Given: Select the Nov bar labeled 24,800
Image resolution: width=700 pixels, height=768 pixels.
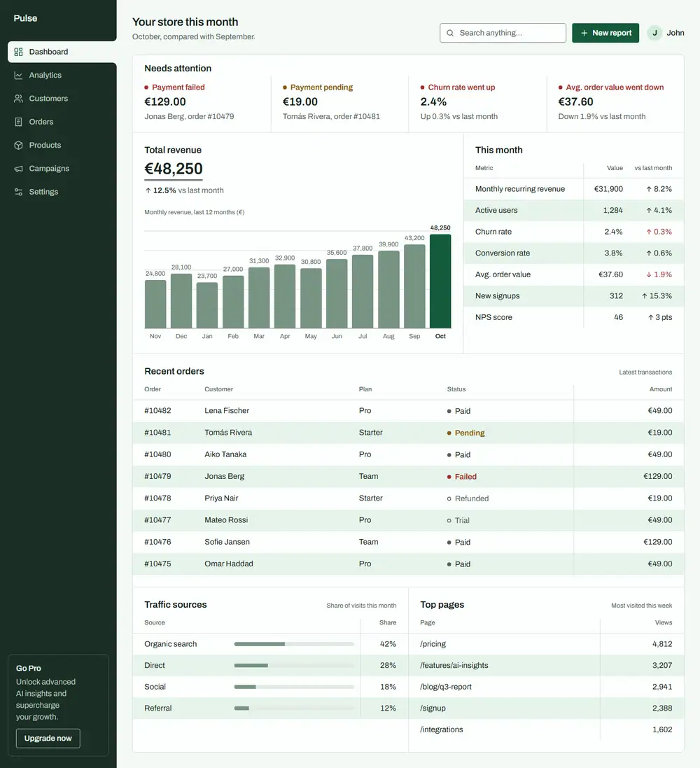Looking at the screenshot, I should [155, 304].
